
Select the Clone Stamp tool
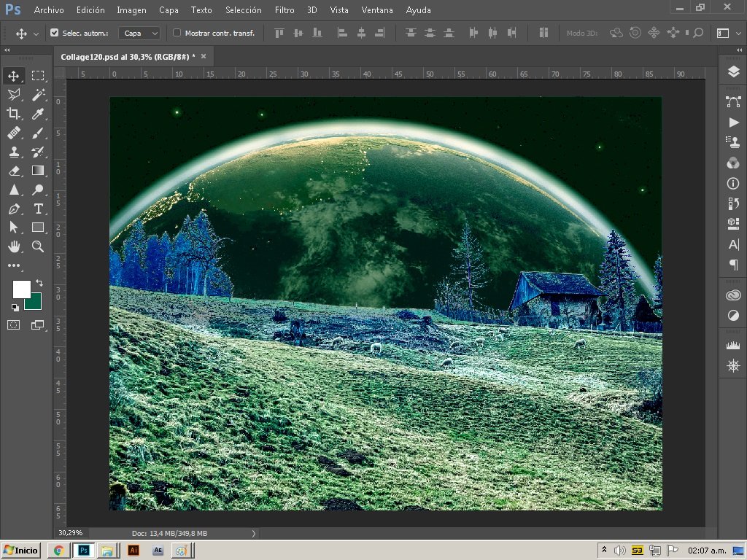pyautogui.click(x=13, y=152)
